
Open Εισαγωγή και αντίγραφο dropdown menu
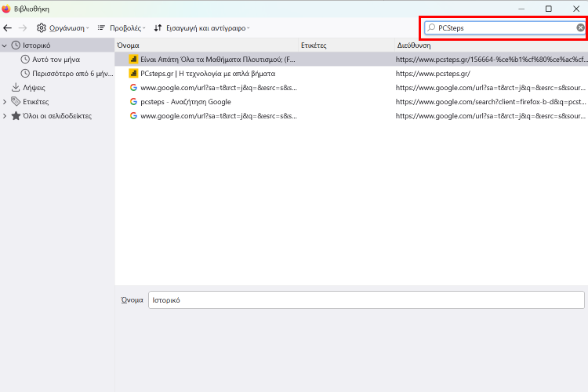[x=201, y=27]
